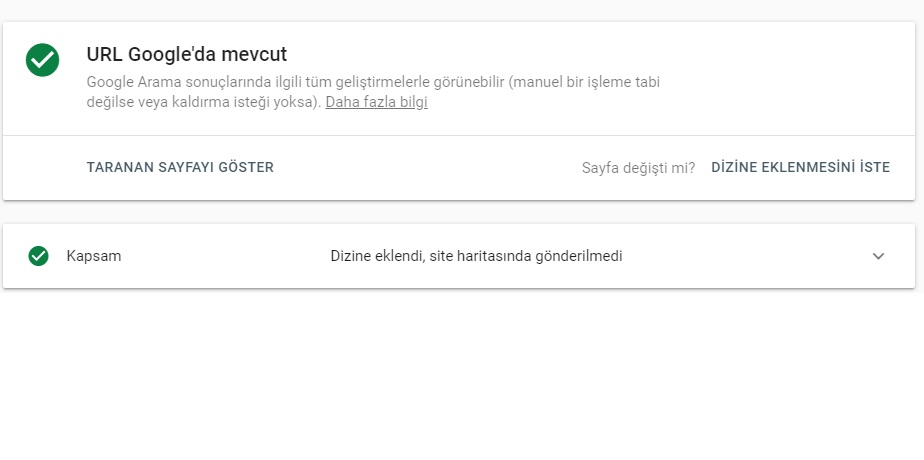Click 'değilse veya kaldırma isteği yoksa' text
Viewport: 924px width, 460px height.
point(204,102)
